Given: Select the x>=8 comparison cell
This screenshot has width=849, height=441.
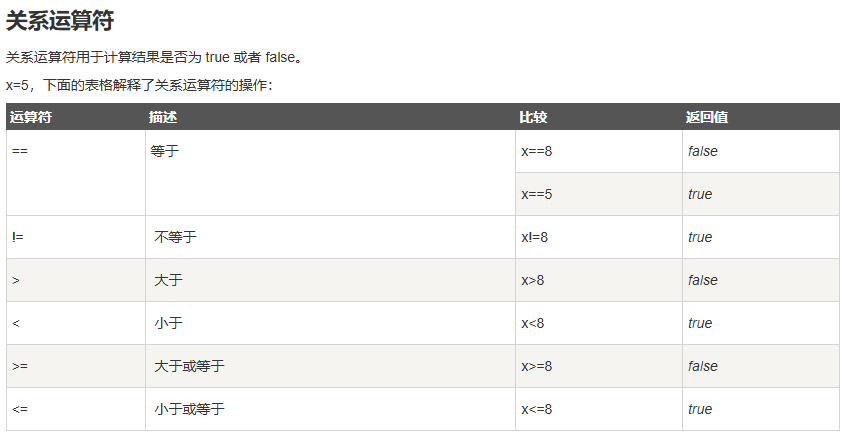Looking at the screenshot, I should tap(537, 367).
